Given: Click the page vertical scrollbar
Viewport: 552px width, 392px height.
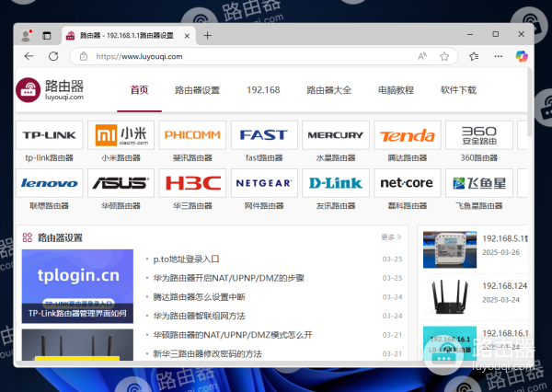Looking at the screenshot, I should tap(530, 102).
